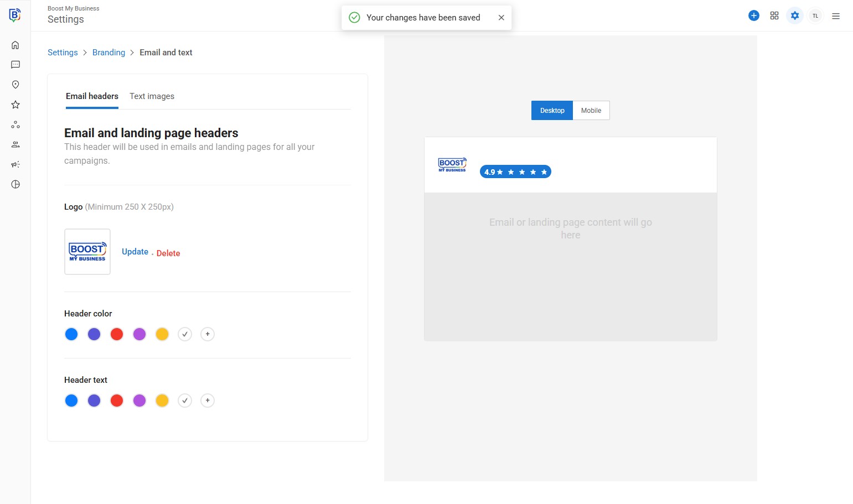Viewport: 853px width, 504px height.
Task: Choose the red Header color swatch
Action: point(117,334)
